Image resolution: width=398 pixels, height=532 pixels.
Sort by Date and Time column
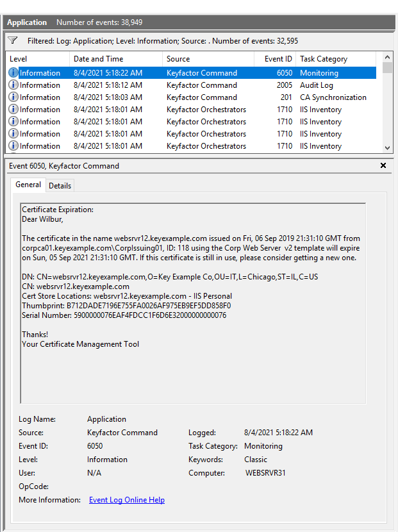pos(115,59)
